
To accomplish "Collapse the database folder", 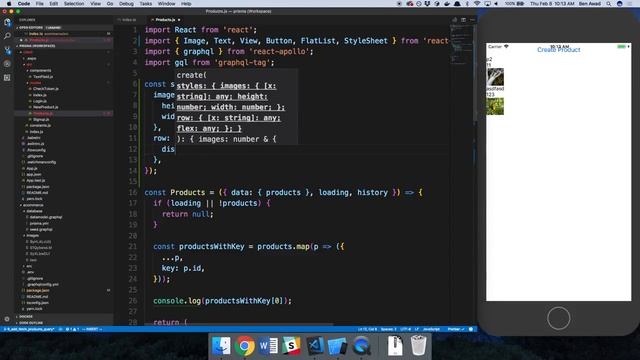I will tap(34, 211).
